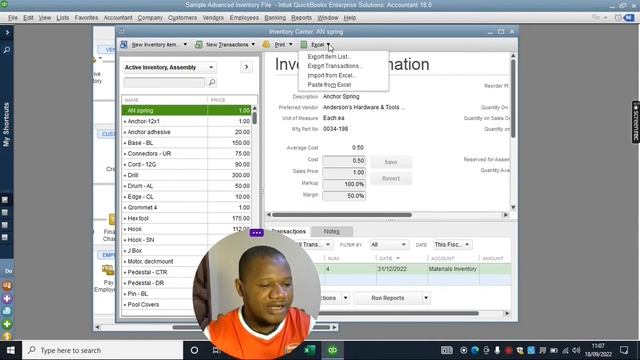Screen dimensions: 640x360
Task: Click the item search input field
Action: tap(164, 82)
